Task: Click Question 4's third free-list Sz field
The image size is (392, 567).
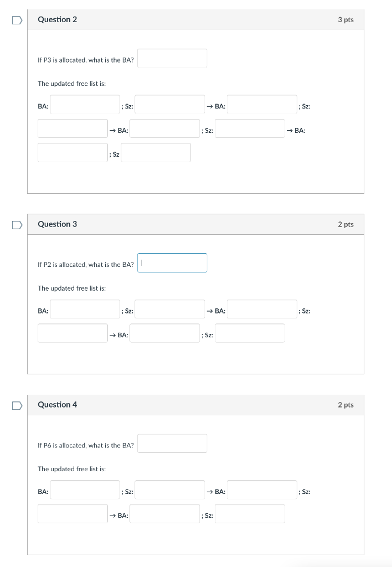Action: pos(249,514)
